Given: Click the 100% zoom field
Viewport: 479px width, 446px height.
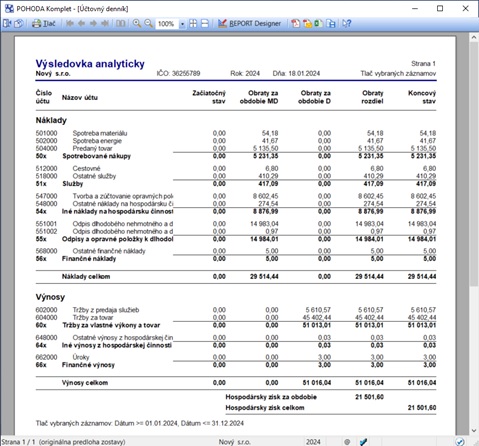Looking at the screenshot, I should point(167,24).
